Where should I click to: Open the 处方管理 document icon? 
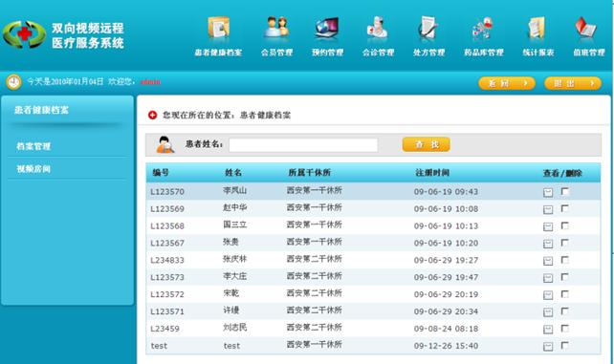[428, 28]
